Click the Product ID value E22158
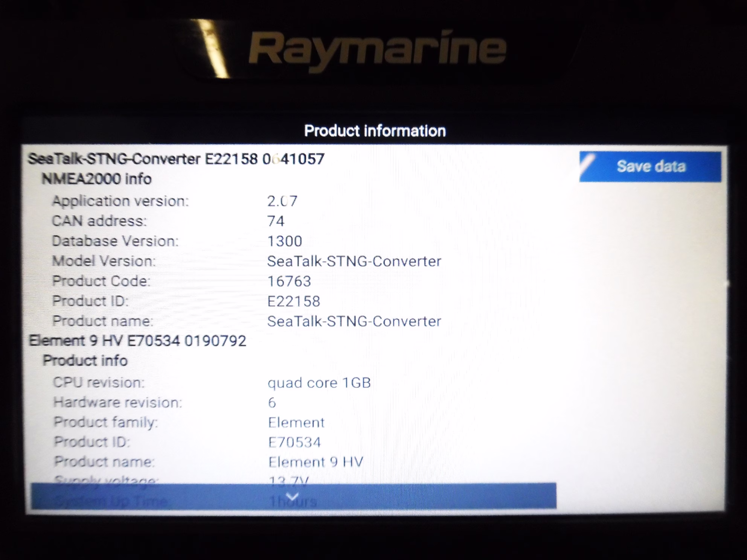The image size is (747, 560). [x=294, y=301]
